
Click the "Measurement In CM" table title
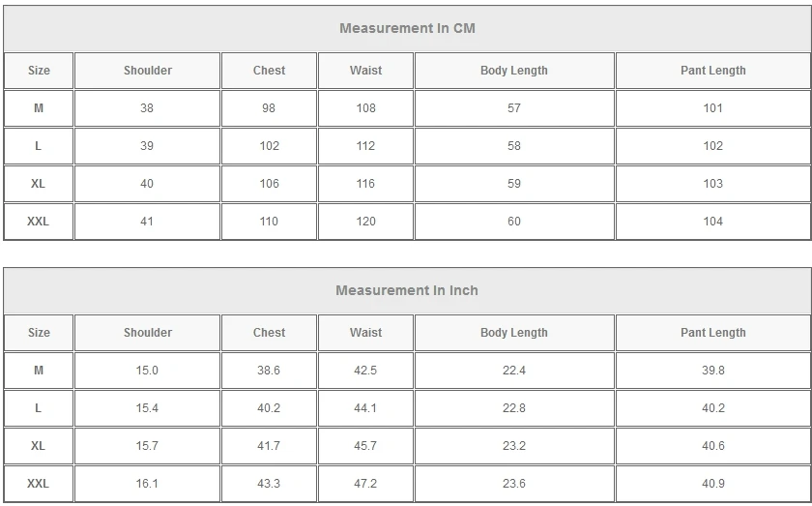pyautogui.click(x=407, y=28)
